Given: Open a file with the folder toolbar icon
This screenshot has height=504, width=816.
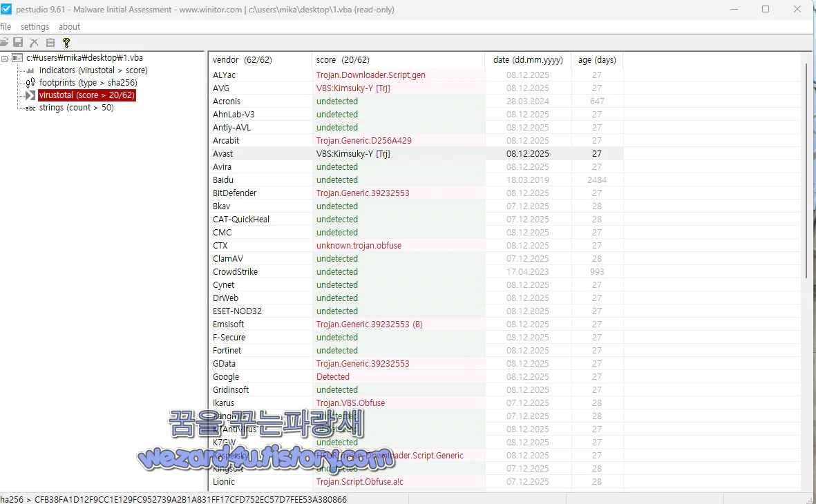Looking at the screenshot, I should (4, 42).
